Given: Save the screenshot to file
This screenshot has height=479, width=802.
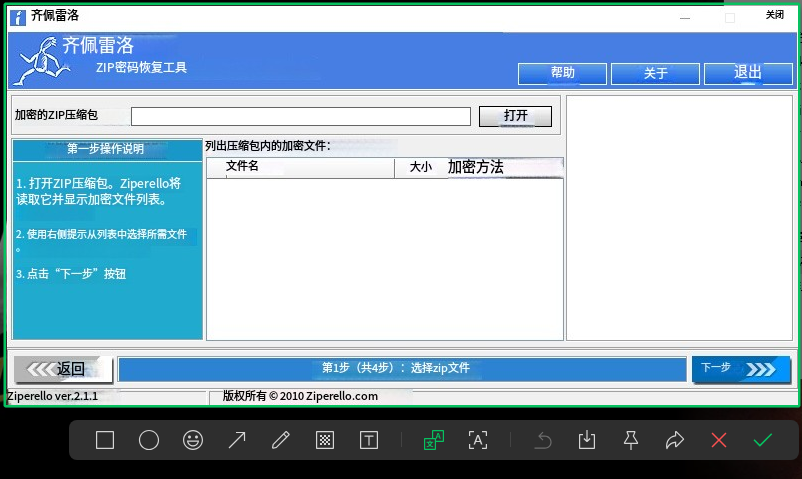Looking at the screenshot, I should (587, 440).
